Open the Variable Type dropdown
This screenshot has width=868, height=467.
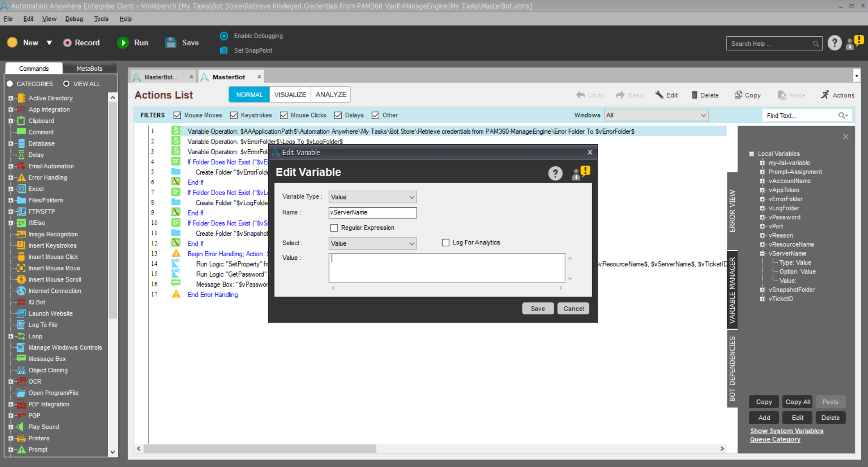tap(372, 197)
